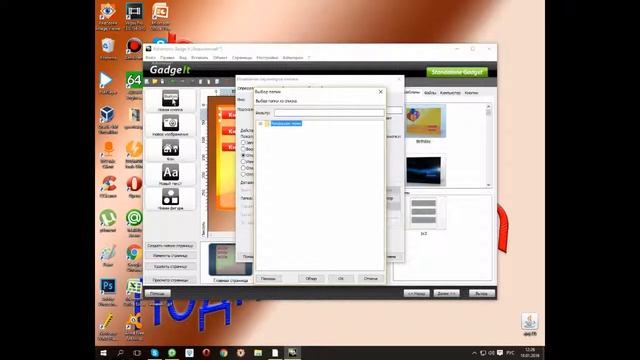
Task: Open Adobe Photoshop from the desktop
Action: point(108,291)
